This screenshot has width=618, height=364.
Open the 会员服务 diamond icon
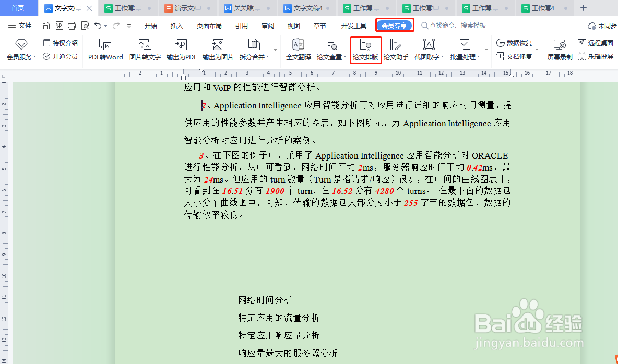click(x=21, y=44)
